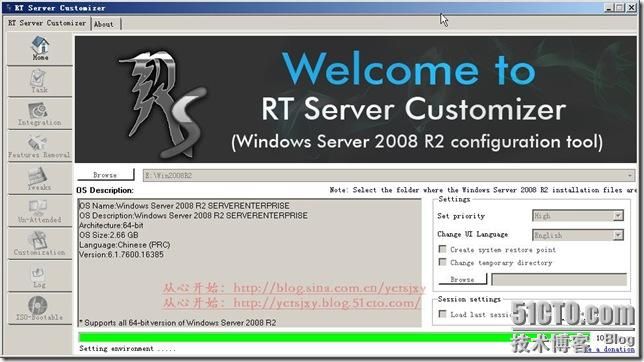The height and width of the screenshot is (362, 644).
Task: Open the Log sidebar icon
Action: point(39,276)
